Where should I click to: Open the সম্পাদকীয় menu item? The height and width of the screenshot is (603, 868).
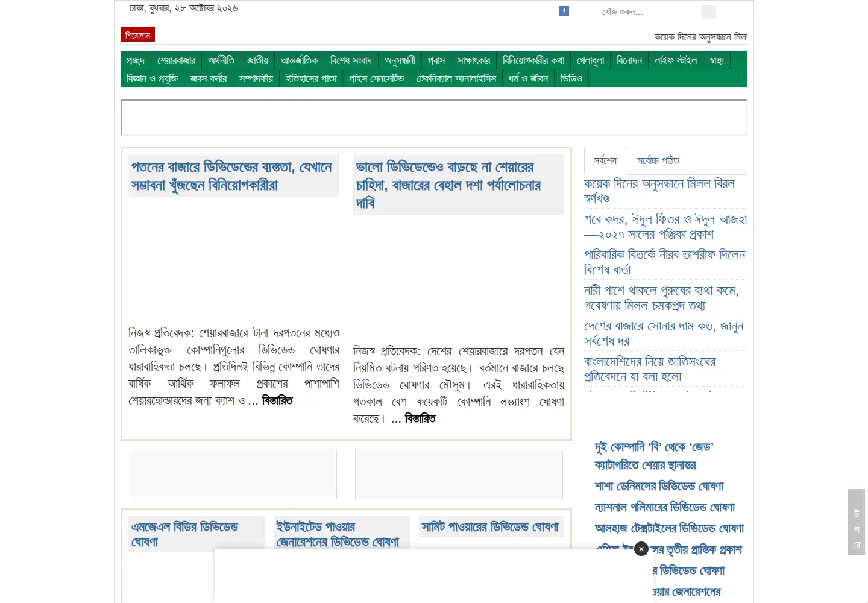coord(256,78)
